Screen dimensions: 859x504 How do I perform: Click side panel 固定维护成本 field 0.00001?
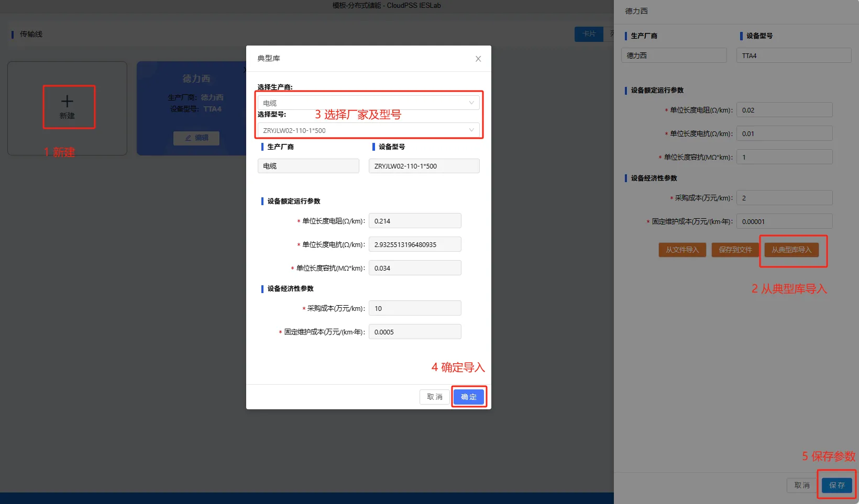pos(785,221)
